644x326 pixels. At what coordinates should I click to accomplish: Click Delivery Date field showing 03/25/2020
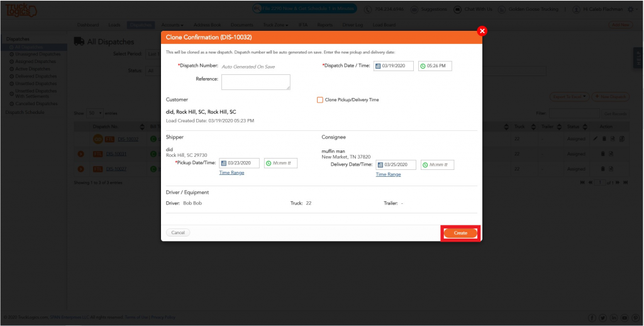pyautogui.click(x=396, y=165)
